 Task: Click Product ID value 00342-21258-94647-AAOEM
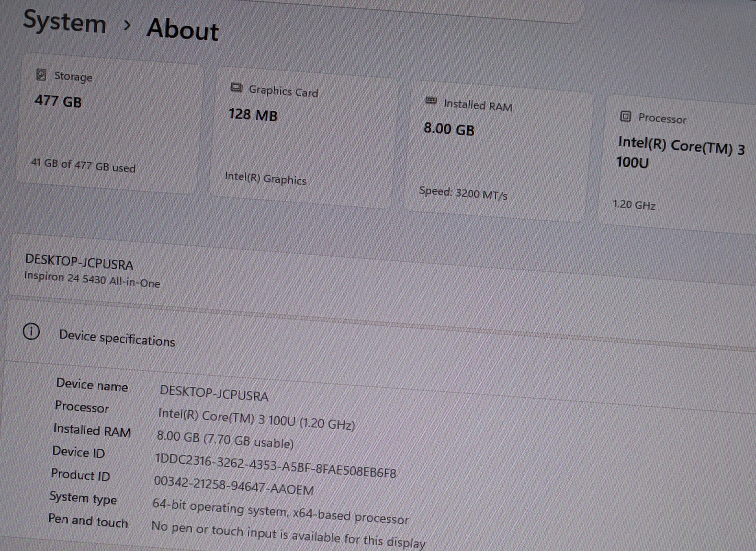point(234,486)
